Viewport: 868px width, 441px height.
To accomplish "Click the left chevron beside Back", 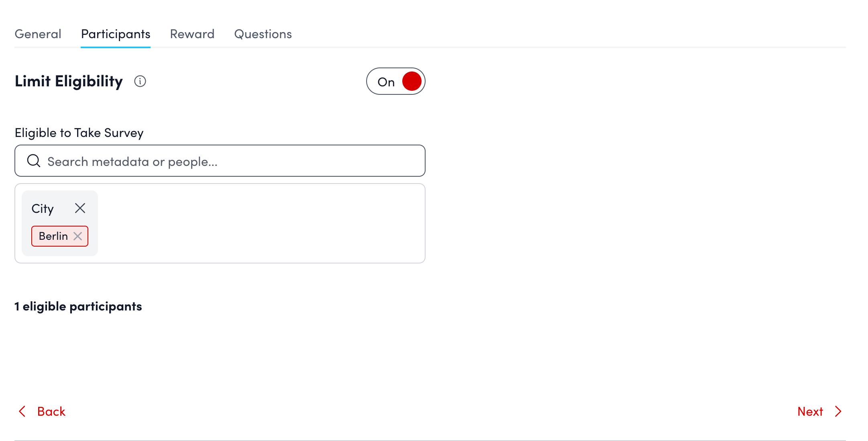I will [22, 411].
